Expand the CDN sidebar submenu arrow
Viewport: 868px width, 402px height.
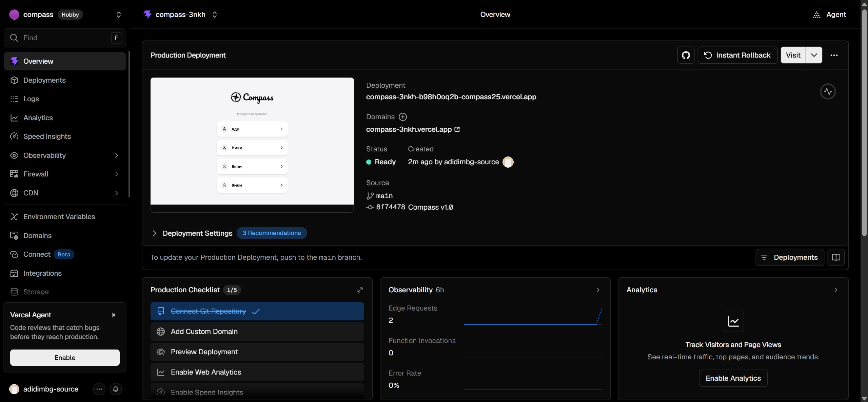coord(116,193)
